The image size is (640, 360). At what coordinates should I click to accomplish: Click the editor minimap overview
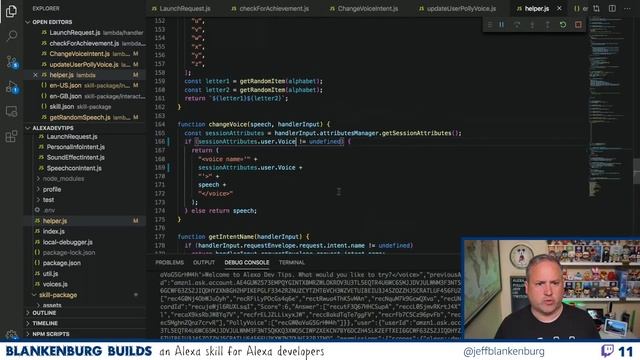(x=610, y=106)
